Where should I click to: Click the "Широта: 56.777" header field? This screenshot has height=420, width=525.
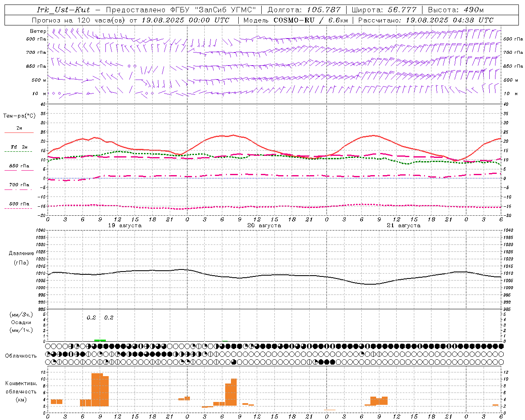tap(384, 10)
